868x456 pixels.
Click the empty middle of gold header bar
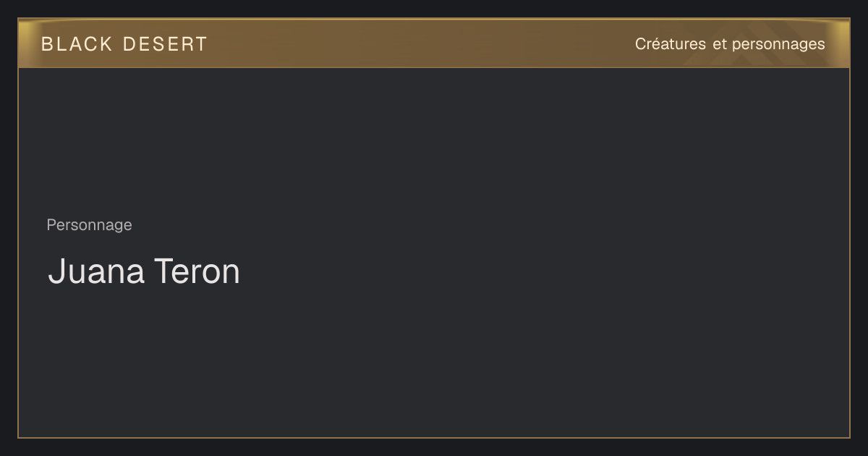(x=420, y=43)
